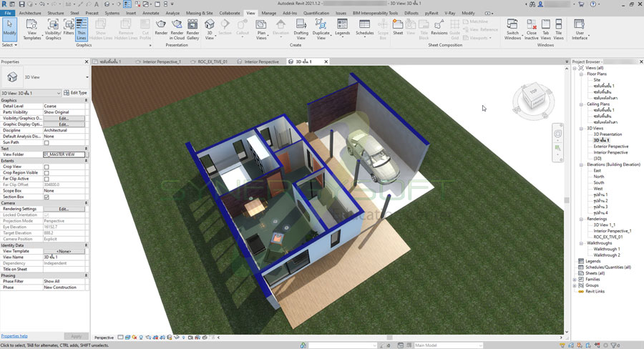Toggle the Crop View checkbox

click(x=47, y=167)
